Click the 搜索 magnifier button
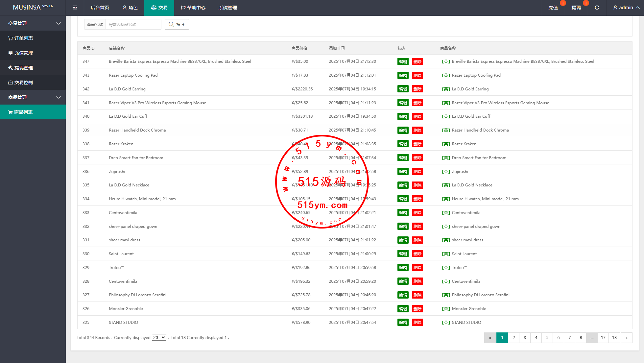This screenshot has width=644, height=363. pos(177,24)
